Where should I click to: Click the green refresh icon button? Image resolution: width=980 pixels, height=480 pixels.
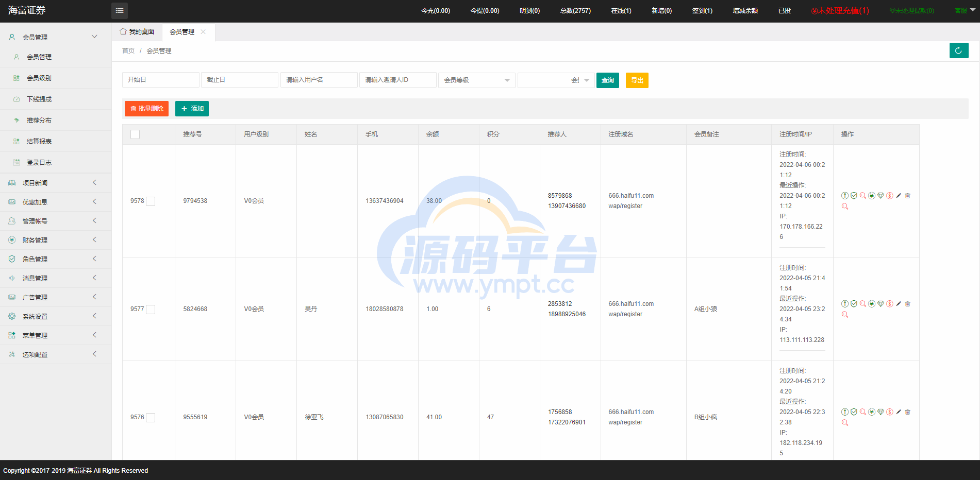point(959,50)
